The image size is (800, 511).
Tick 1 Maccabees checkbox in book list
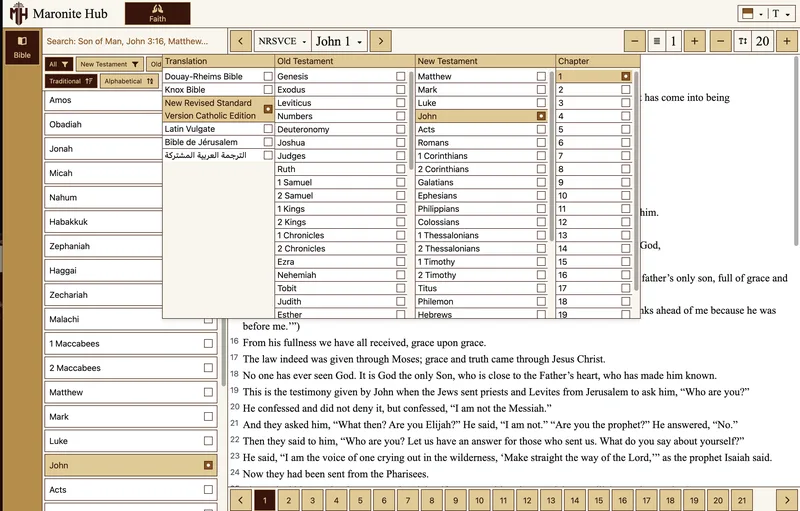[208, 344]
